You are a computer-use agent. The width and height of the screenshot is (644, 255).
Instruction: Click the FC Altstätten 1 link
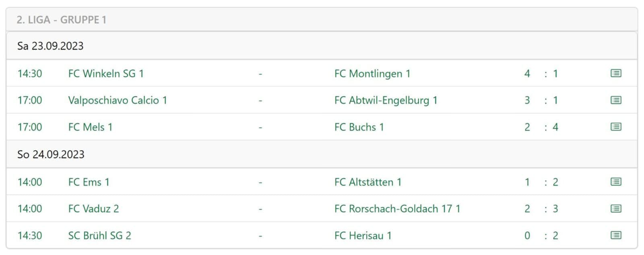367,182
